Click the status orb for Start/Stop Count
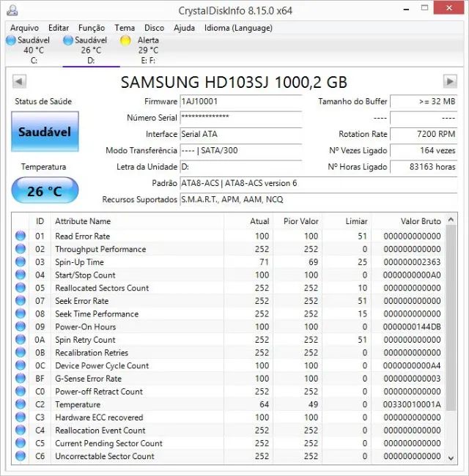The image size is (469, 476). (21, 275)
